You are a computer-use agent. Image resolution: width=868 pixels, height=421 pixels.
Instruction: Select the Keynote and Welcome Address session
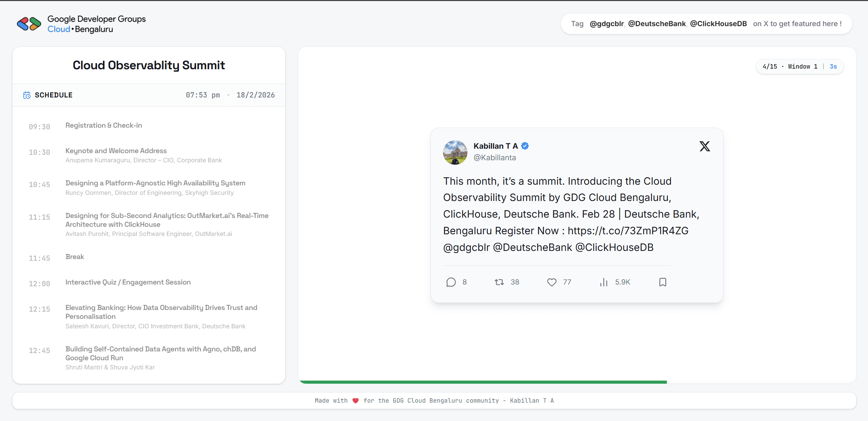click(116, 151)
